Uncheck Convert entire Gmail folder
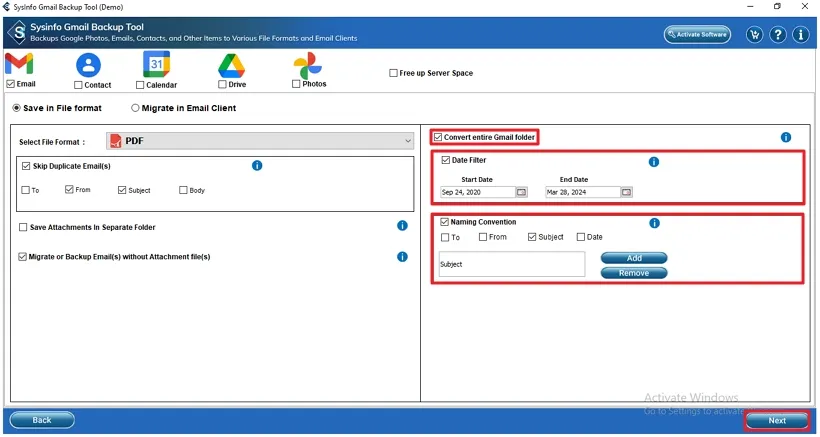The width and height of the screenshot is (820, 437). point(438,137)
